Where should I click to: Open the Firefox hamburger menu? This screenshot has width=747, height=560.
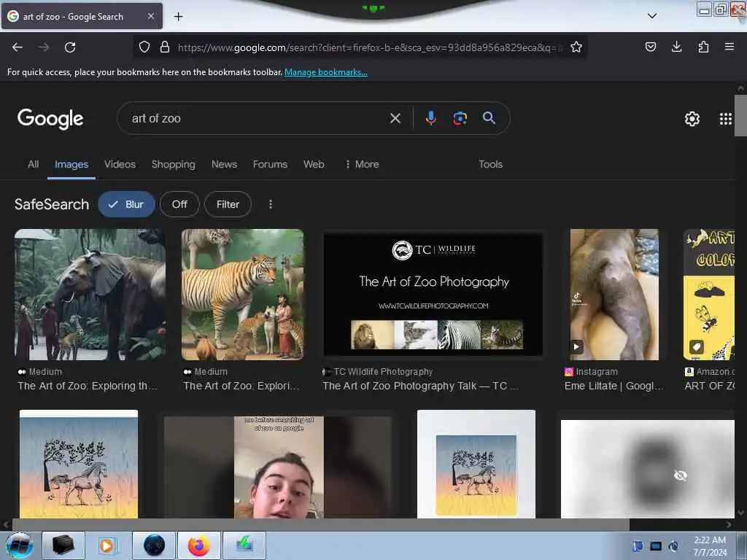pos(729,47)
